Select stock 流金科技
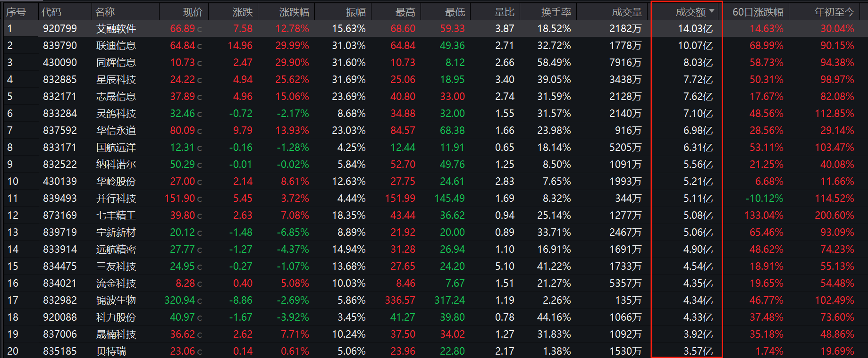This screenshot has height=358, width=868. pyautogui.click(x=116, y=283)
